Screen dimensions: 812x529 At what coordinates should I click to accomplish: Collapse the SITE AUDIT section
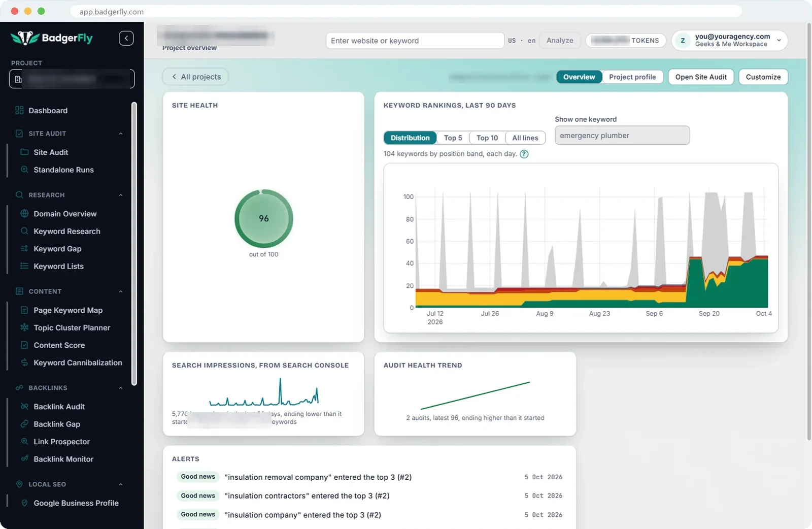(x=121, y=134)
